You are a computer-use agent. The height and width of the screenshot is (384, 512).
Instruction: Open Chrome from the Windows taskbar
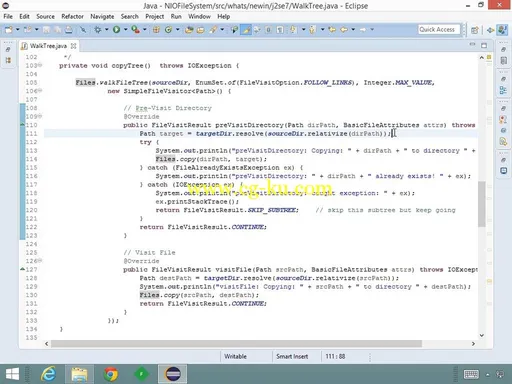111,374
